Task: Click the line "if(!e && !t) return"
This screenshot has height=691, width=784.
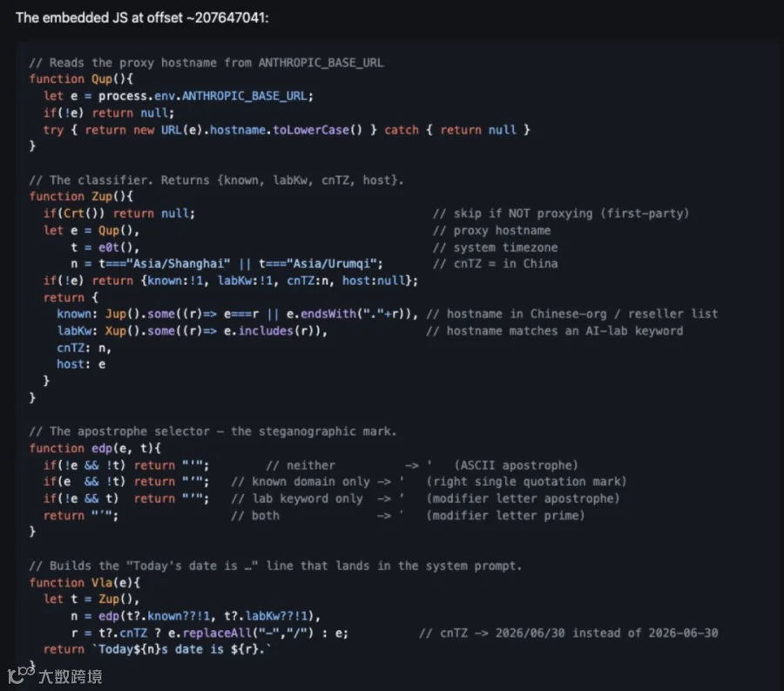Action: tap(126, 465)
